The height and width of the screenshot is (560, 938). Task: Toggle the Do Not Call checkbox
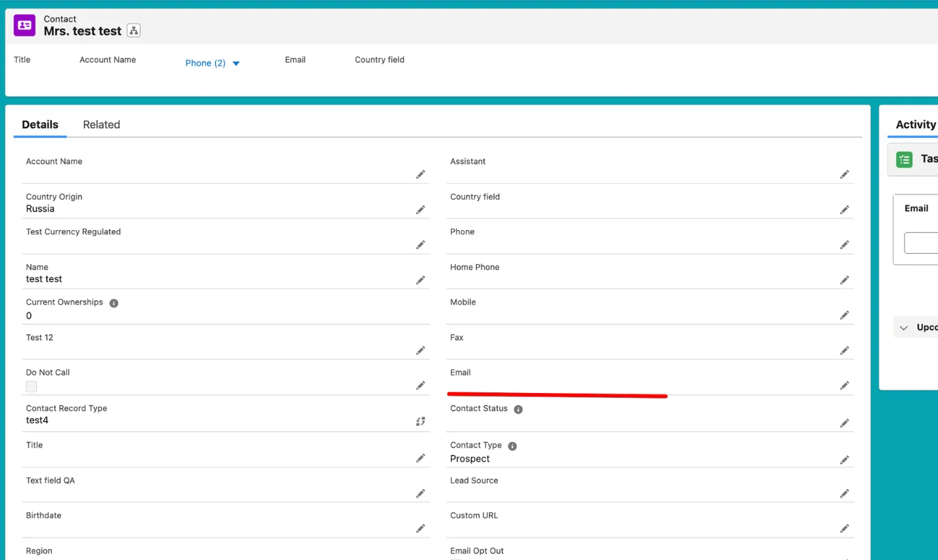pyautogui.click(x=32, y=386)
